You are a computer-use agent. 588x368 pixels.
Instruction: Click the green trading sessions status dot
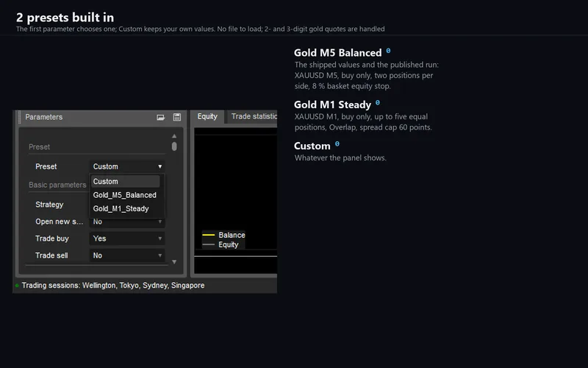point(17,286)
